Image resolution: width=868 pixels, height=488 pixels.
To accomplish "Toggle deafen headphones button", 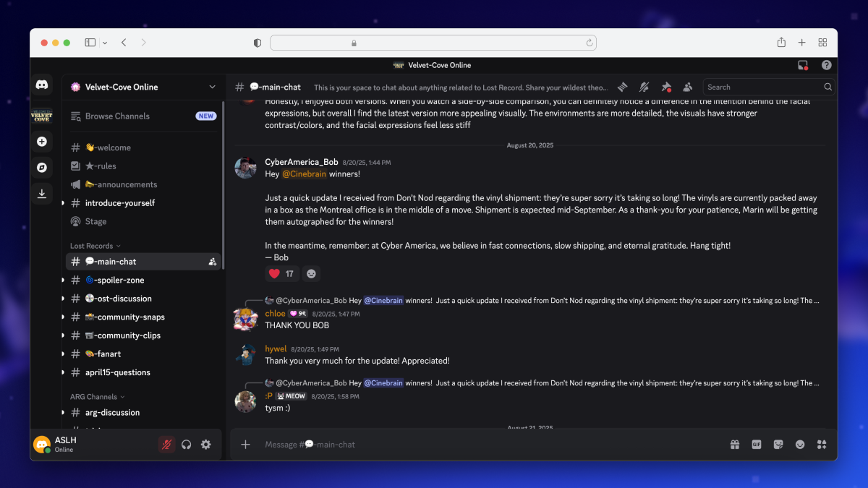I will coord(187,445).
